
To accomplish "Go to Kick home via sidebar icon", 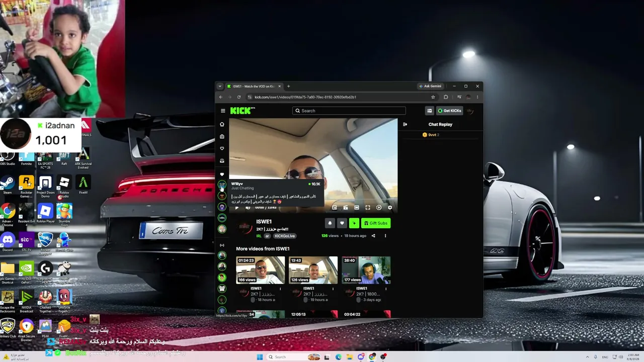I will click(222, 124).
